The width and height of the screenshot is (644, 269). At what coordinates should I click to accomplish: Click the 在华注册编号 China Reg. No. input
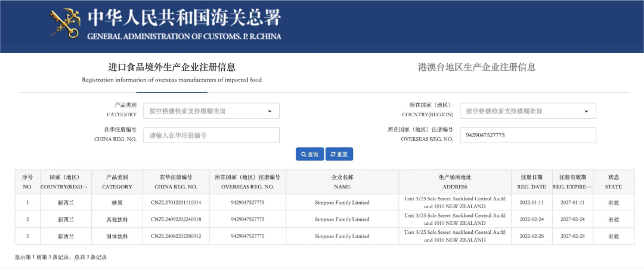pyautogui.click(x=211, y=135)
